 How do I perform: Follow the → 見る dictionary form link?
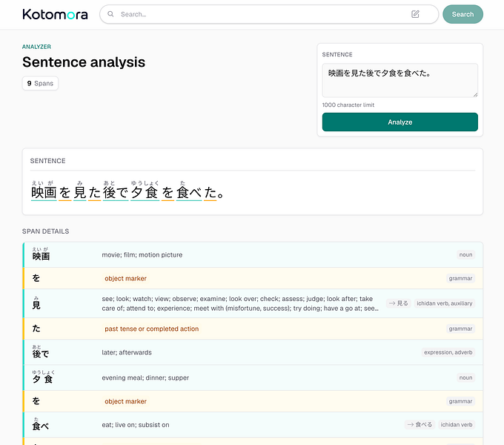click(x=398, y=303)
